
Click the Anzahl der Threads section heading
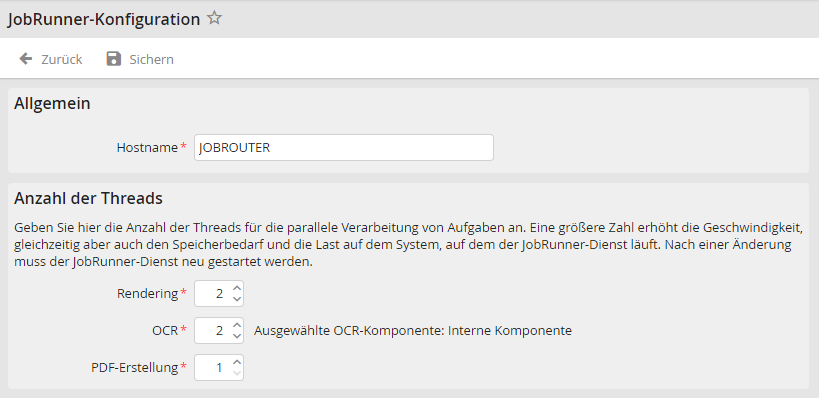(x=88, y=198)
